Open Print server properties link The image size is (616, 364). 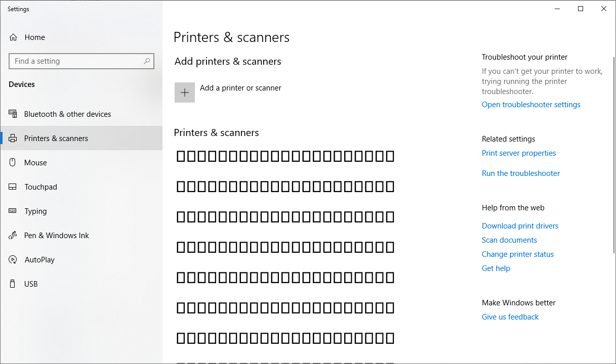tap(519, 153)
